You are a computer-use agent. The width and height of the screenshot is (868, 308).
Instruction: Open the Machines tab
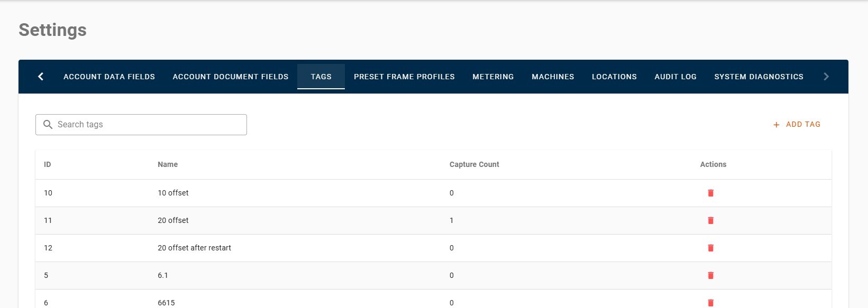pos(553,77)
